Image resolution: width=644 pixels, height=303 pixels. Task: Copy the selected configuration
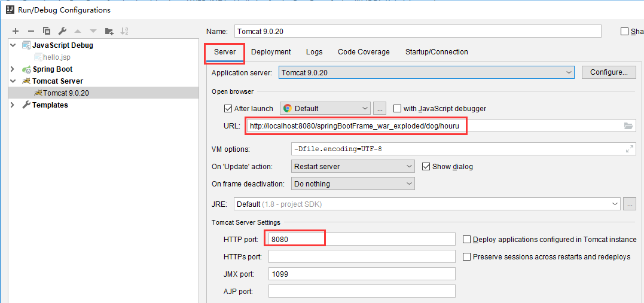pos(47,31)
